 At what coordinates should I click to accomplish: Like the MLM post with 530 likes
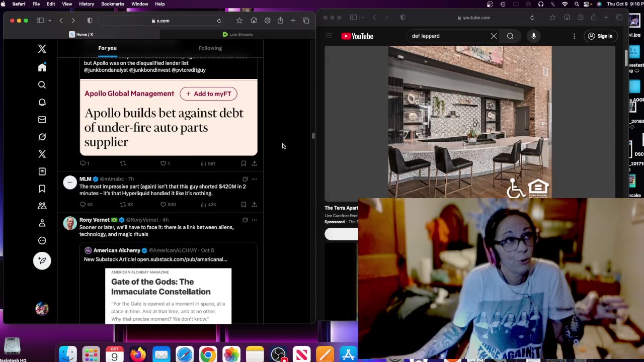point(163,205)
